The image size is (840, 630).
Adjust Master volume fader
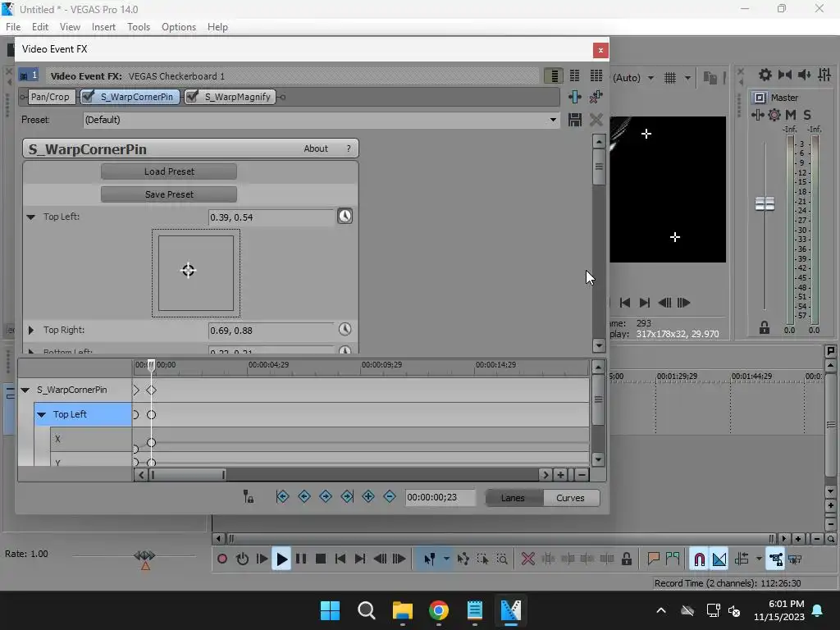765,203
